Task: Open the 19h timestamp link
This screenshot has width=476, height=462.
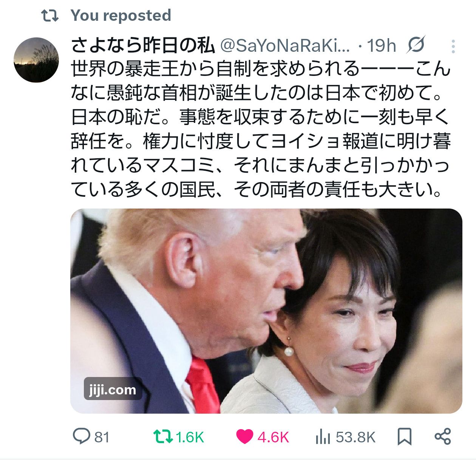Action: click(x=382, y=46)
